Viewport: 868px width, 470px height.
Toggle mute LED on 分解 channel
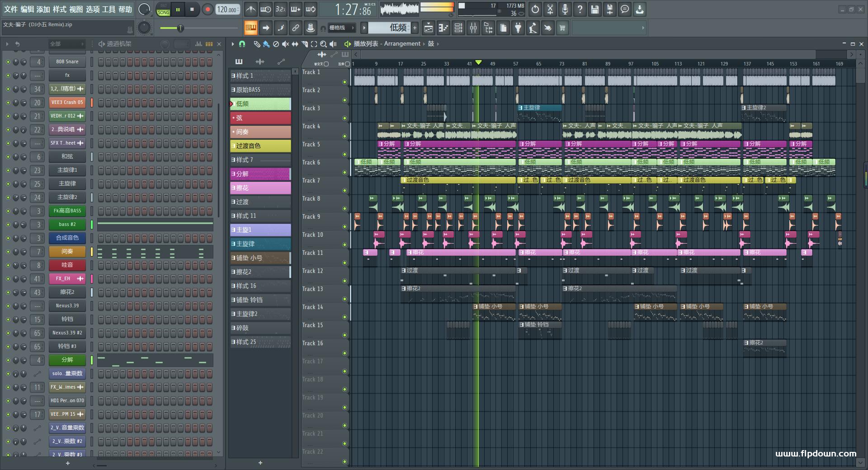point(8,360)
